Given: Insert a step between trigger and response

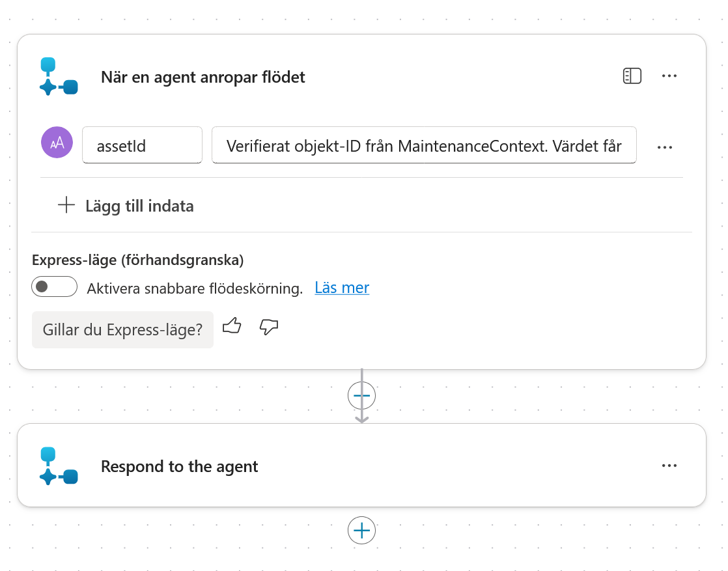Looking at the screenshot, I should coord(361,395).
